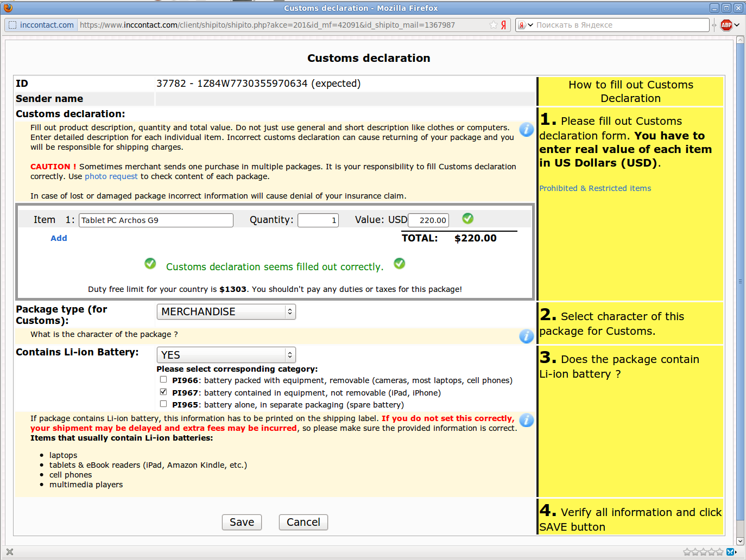Expand Yandex search engine selector dropdown
The image size is (746, 560).
pos(525,25)
